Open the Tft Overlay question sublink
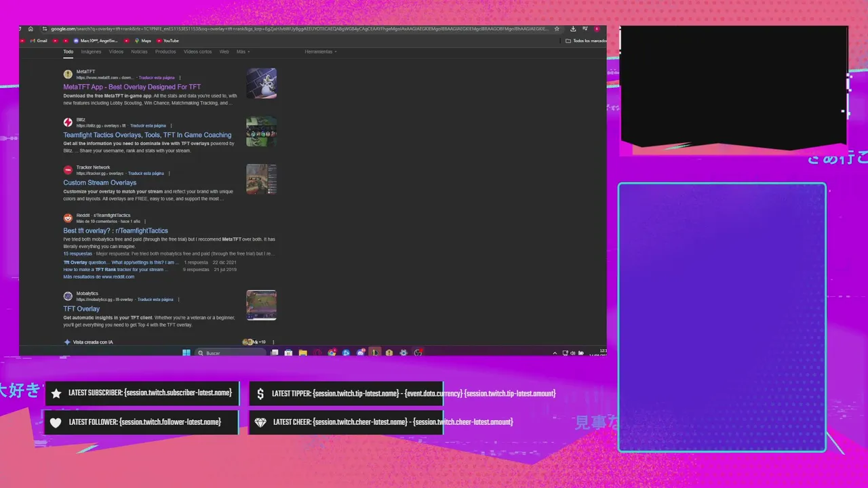Screen dimensions: 868x488 click(121, 262)
